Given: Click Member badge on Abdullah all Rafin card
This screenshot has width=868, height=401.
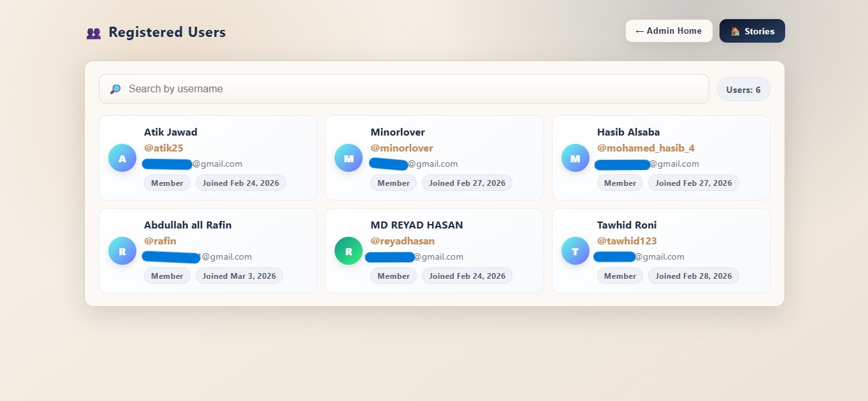Looking at the screenshot, I should tap(167, 276).
